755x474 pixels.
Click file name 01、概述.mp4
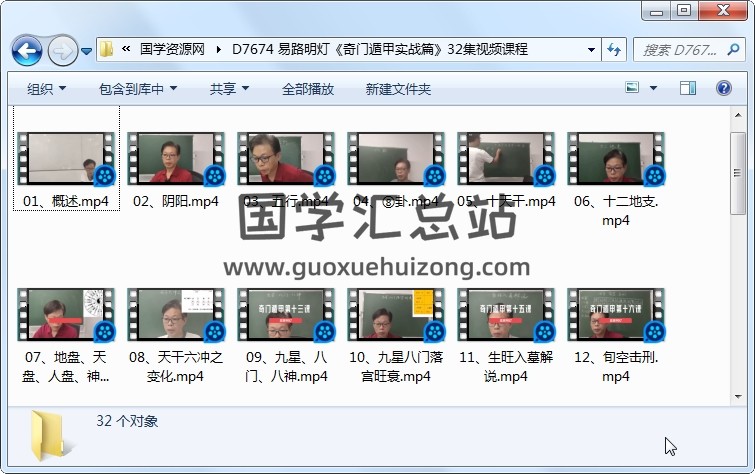[66, 201]
